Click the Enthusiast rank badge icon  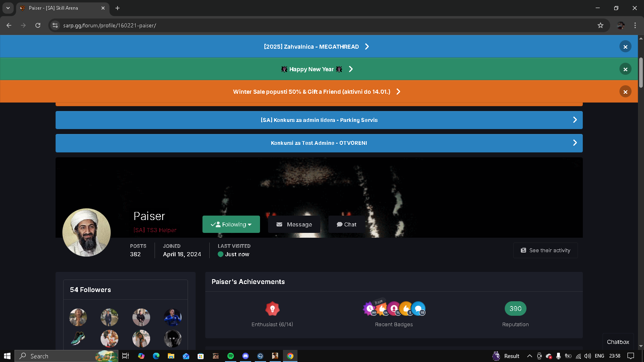272,309
